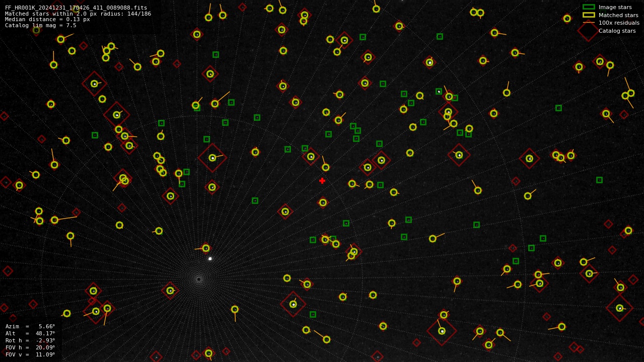
Task: Click yellow Matched stars legend square
Action: pos(589,15)
